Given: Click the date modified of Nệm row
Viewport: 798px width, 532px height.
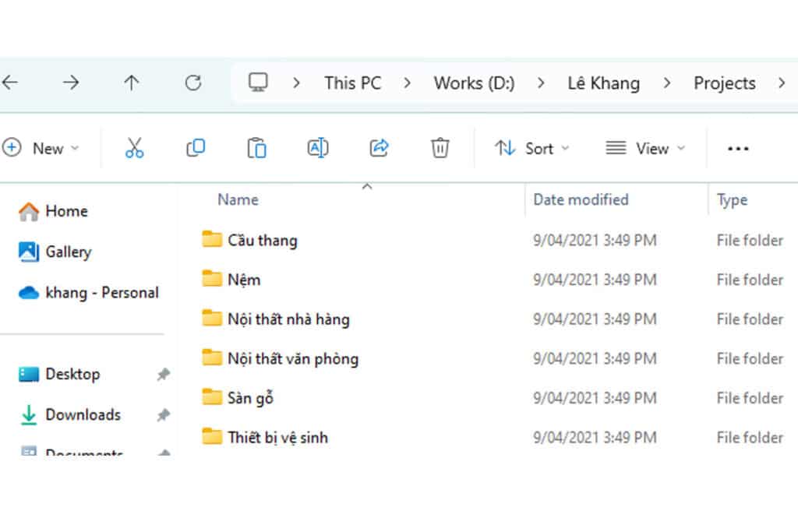Looking at the screenshot, I should point(595,280).
